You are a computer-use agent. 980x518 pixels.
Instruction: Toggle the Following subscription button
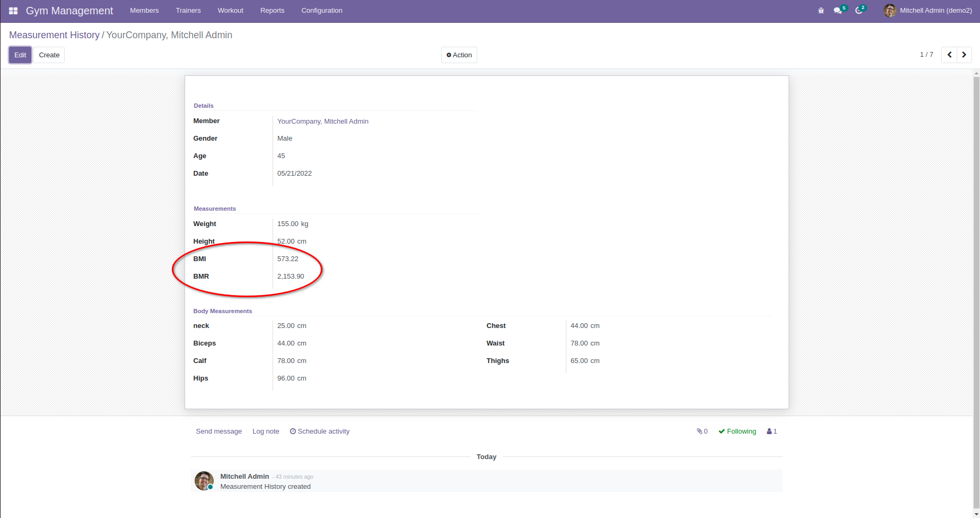point(737,431)
